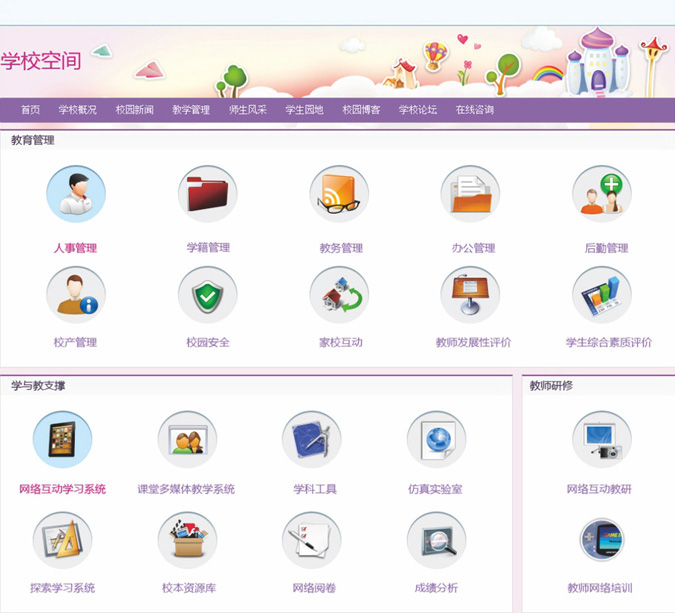The image size is (675, 613).
Task: Follow the 家校互动 text link
Action: click(x=341, y=342)
